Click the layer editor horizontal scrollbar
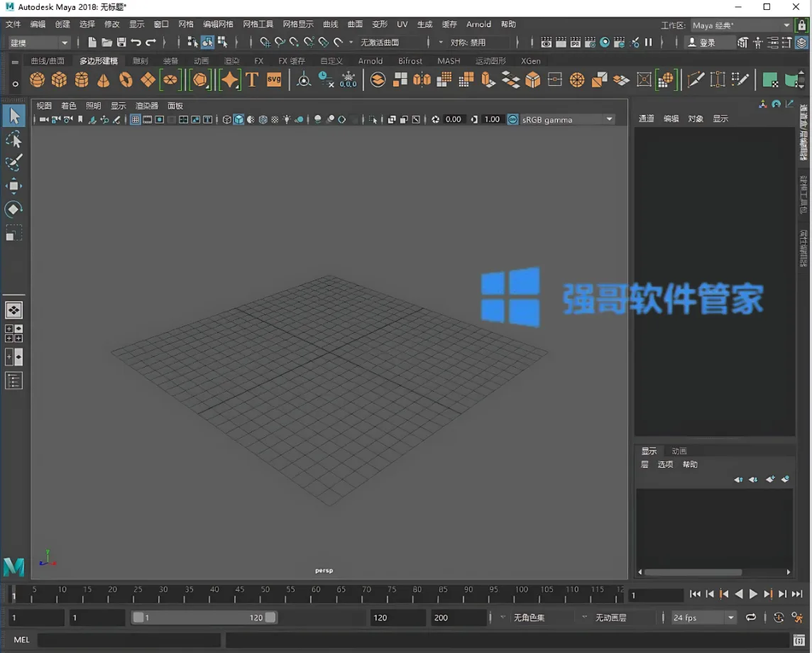Screen dimensions: 812x653 tap(693, 572)
